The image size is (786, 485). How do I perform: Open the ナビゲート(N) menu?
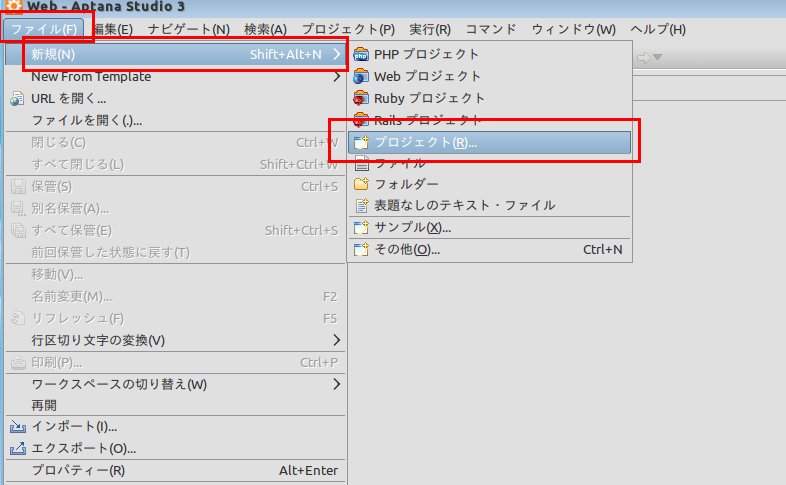188,29
